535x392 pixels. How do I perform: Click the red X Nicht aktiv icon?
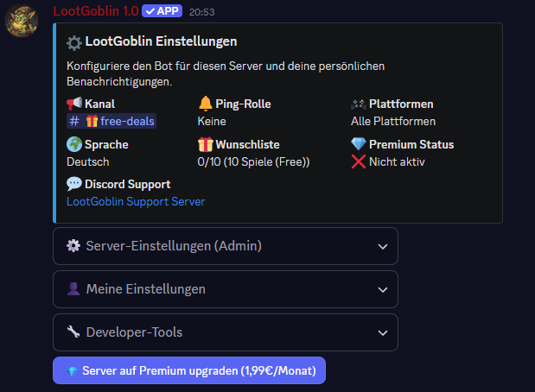point(359,161)
